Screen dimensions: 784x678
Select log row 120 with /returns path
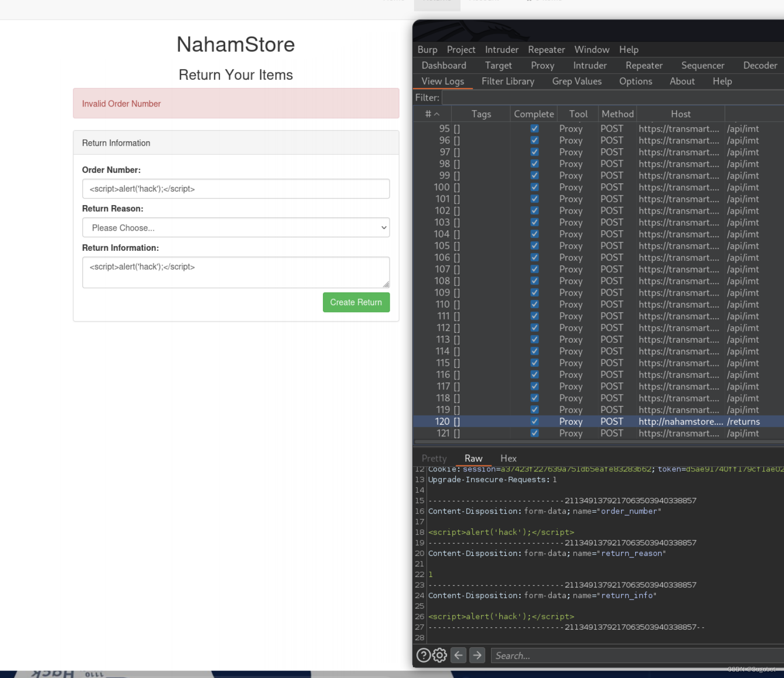[598, 421]
